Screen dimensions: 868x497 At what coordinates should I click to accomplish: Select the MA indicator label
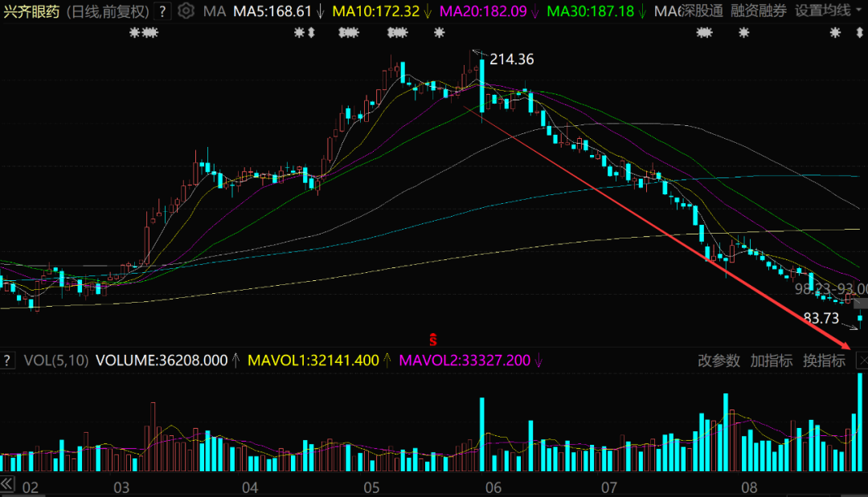215,11
